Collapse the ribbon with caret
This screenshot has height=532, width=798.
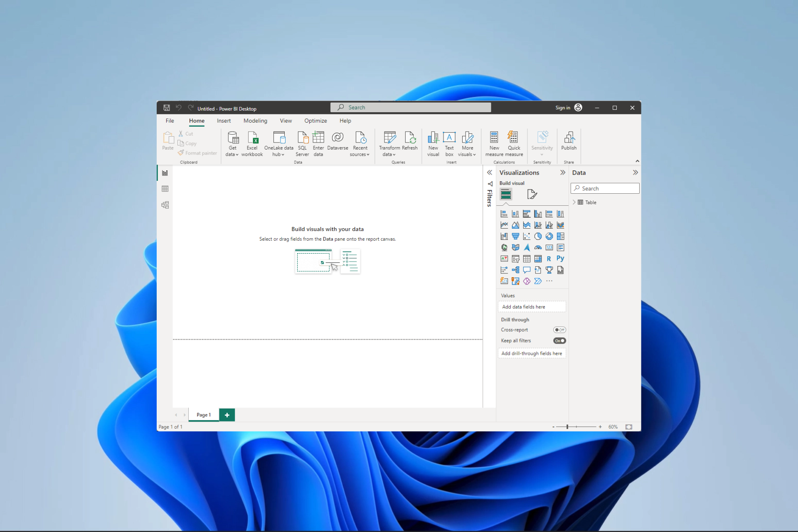click(x=637, y=161)
